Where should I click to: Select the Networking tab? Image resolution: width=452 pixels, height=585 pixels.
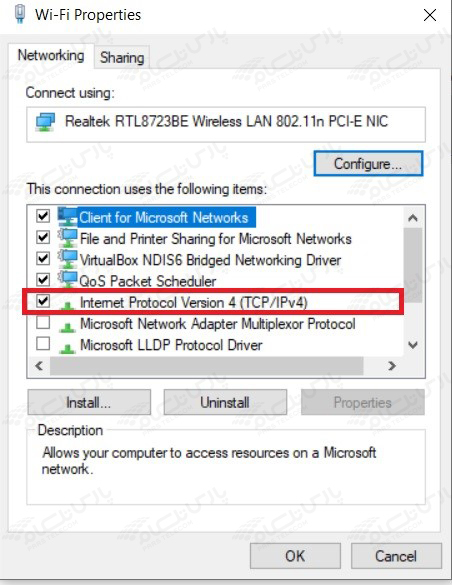[51, 56]
